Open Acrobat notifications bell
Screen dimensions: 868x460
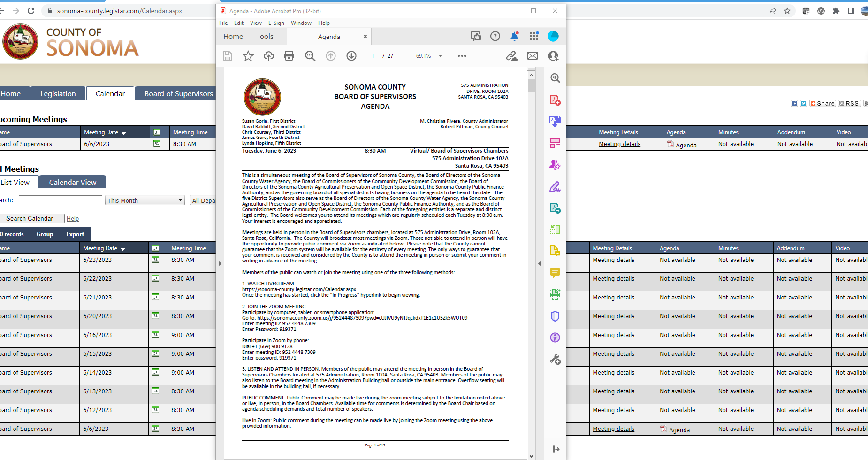515,36
